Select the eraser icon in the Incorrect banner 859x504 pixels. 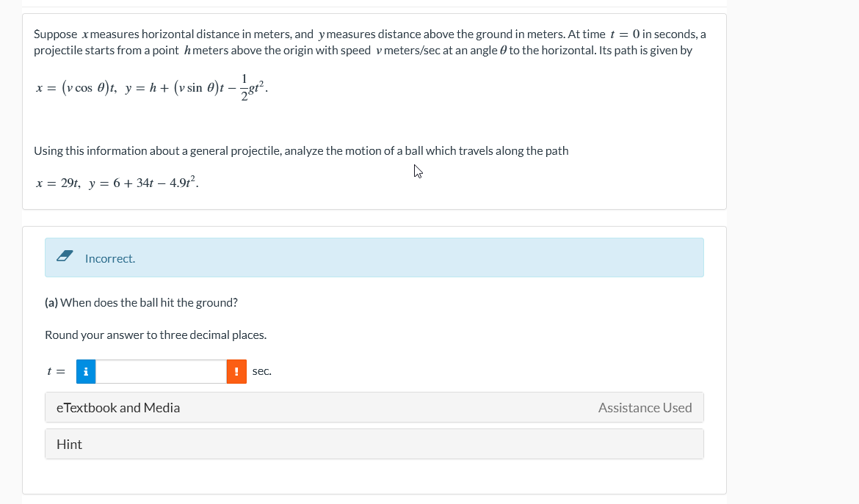[64, 257]
